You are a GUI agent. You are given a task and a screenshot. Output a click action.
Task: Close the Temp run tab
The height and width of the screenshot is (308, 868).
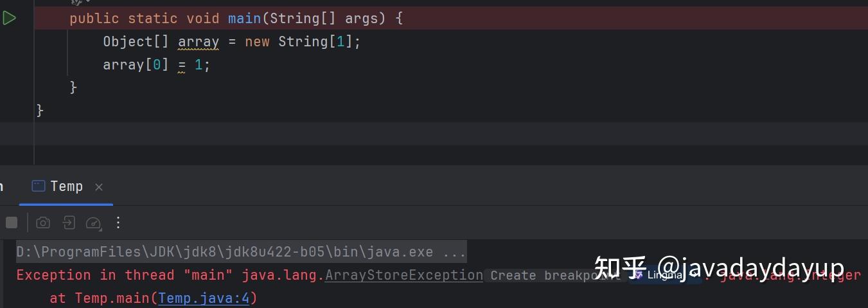[x=99, y=187]
